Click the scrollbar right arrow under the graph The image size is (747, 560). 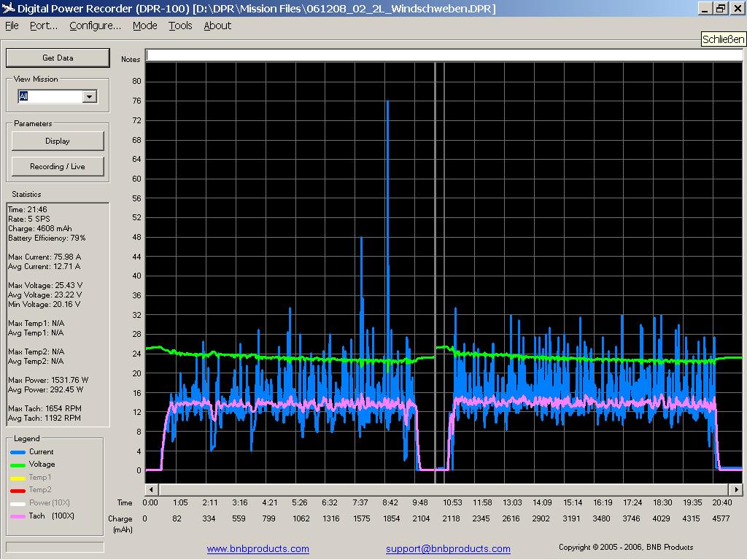pyautogui.click(x=736, y=489)
